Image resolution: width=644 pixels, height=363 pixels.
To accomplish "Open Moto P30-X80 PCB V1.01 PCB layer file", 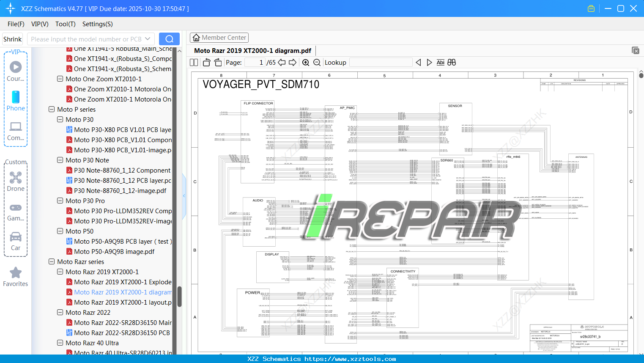I will [123, 129].
